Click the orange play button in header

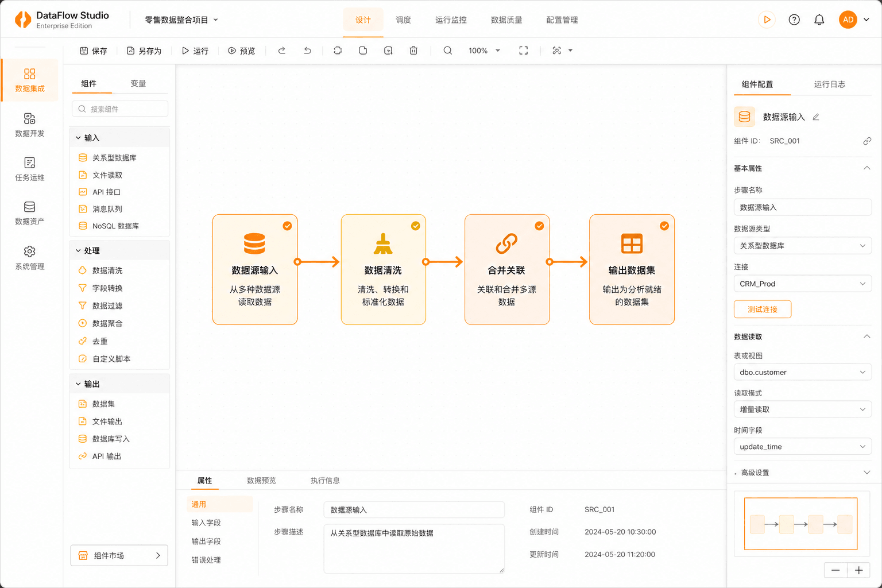[767, 20]
